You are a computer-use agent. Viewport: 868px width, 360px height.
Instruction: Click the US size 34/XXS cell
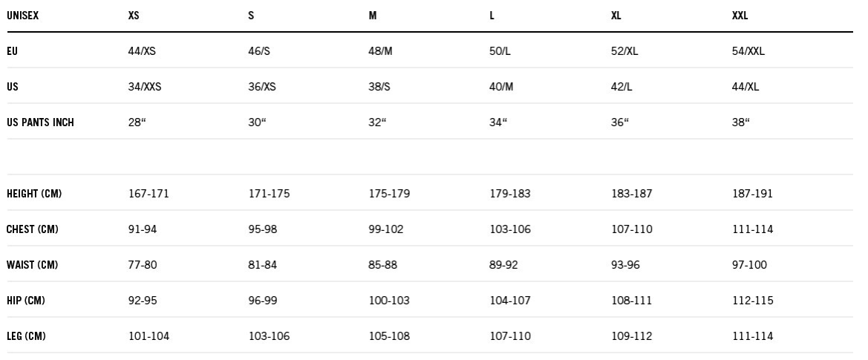point(145,87)
